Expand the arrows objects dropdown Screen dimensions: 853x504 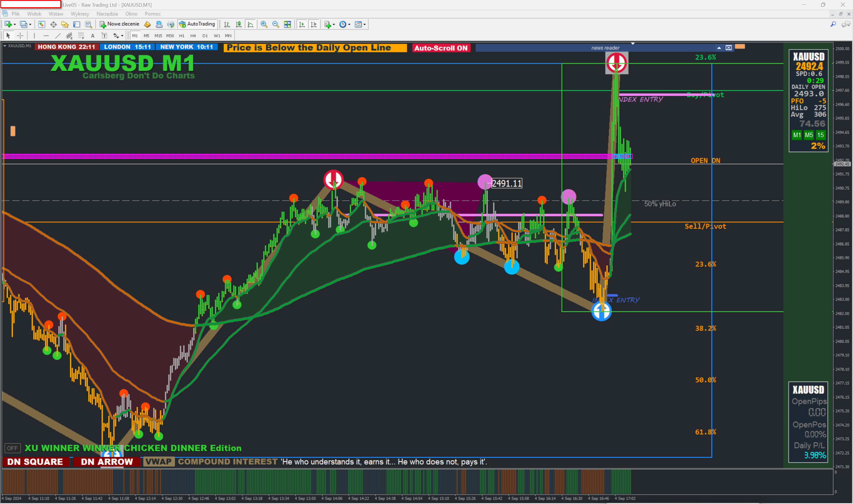[x=122, y=36]
